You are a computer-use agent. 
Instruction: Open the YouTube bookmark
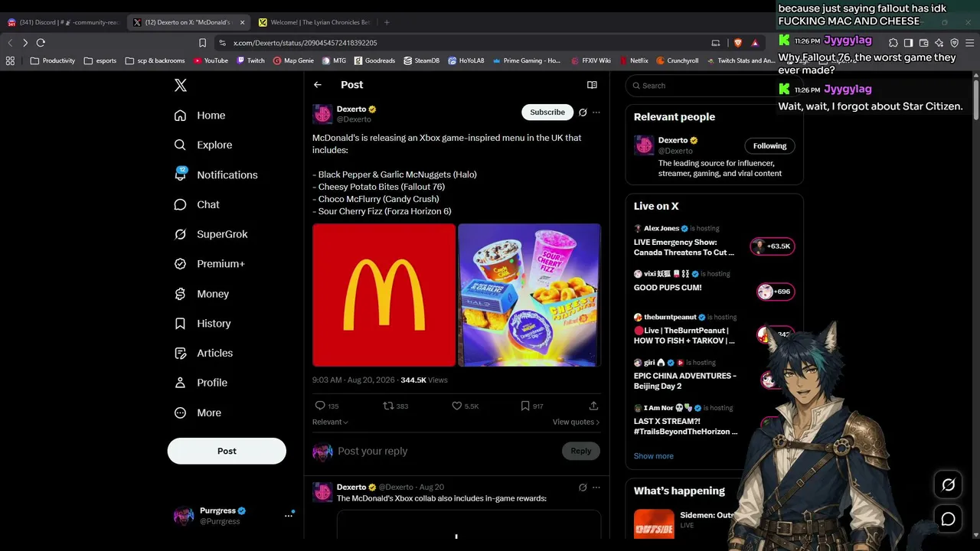pos(211,60)
